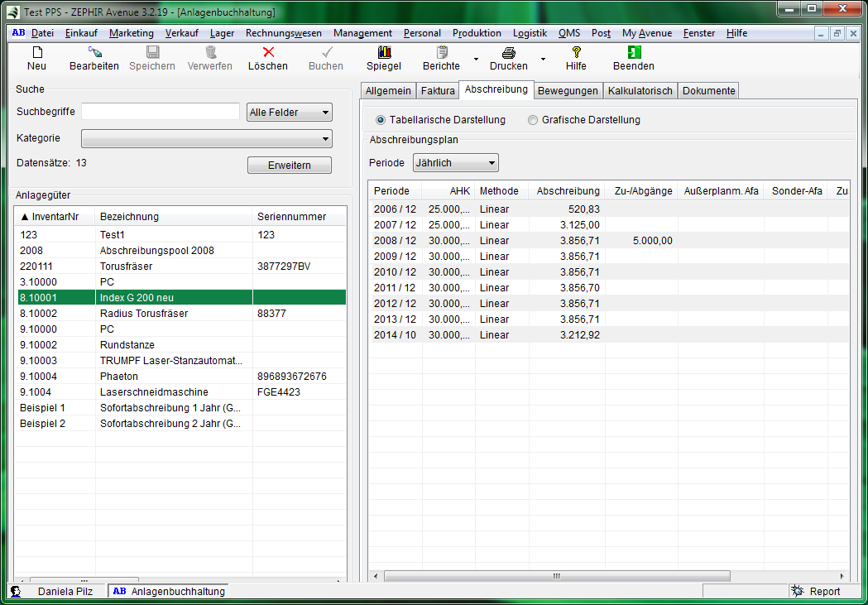Select Grafische Darstellung radio button
868x605 pixels.
[533, 120]
